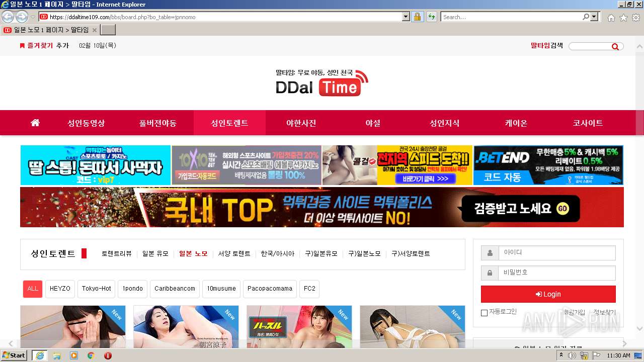The height and width of the screenshot is (362, 644).
Task: Click the DDal Time logo
Action: [322, 82]
